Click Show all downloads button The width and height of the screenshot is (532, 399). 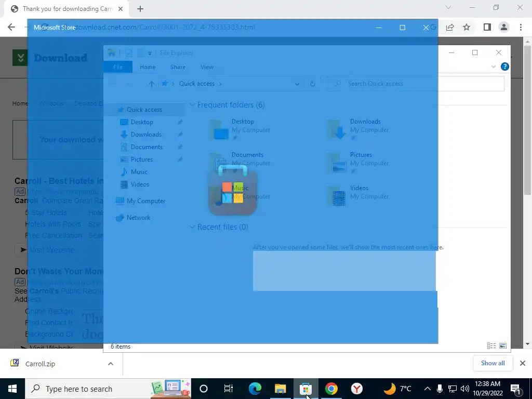493,363
